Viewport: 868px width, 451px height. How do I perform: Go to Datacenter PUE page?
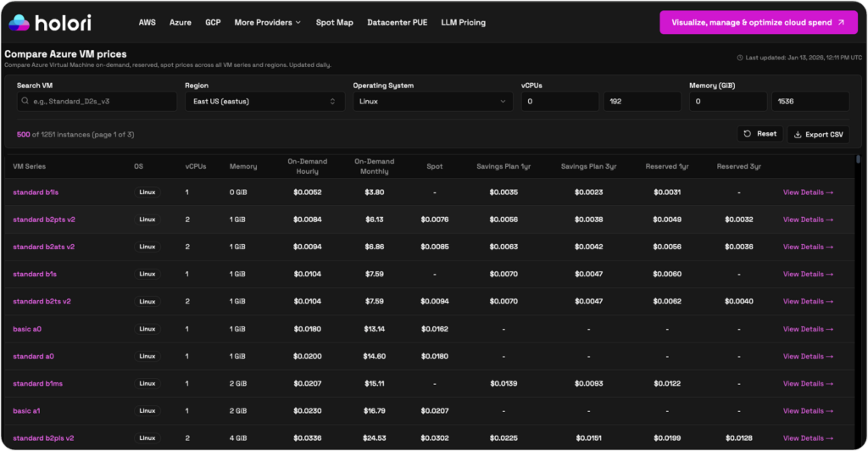pos(398,23)
